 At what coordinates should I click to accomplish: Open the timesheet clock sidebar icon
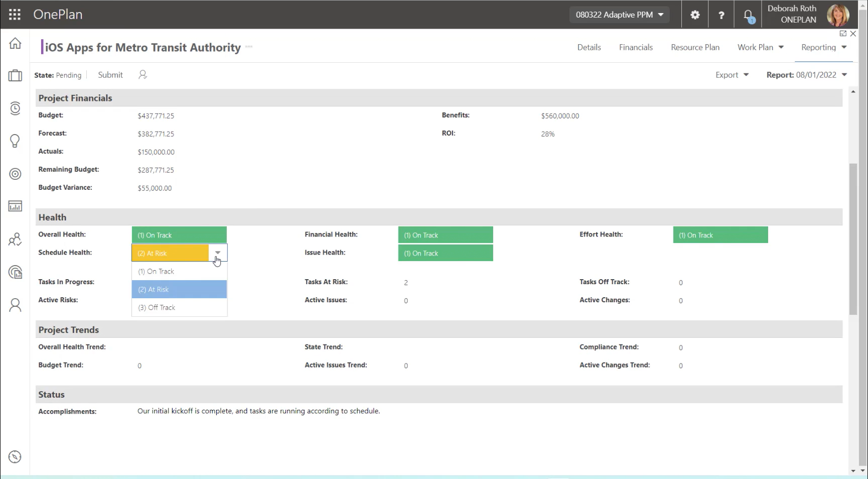[x=15, y=108]
